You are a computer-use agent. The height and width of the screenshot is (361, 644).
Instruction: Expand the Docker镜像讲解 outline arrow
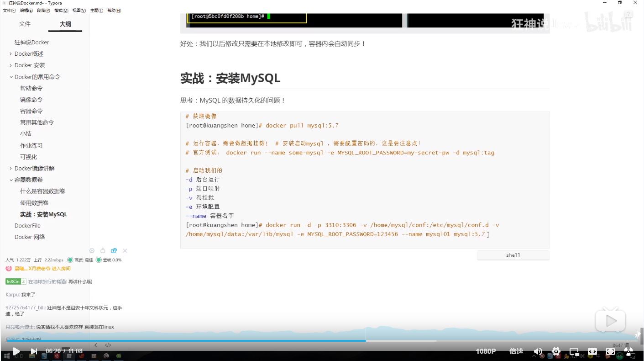(11, 169)
